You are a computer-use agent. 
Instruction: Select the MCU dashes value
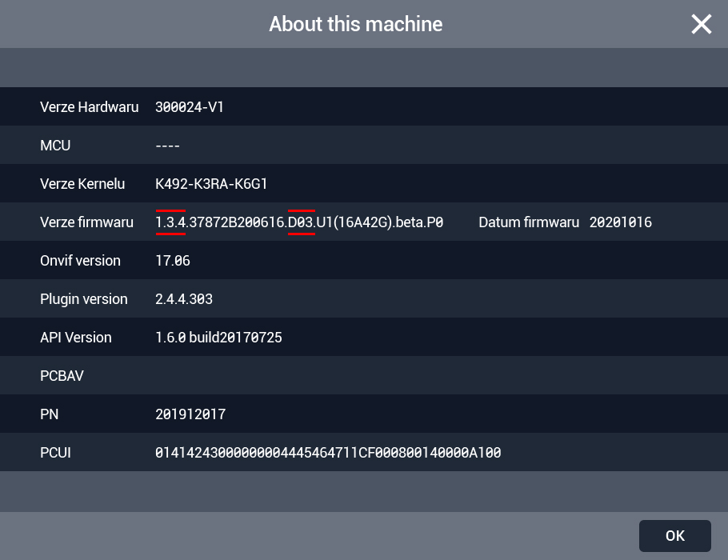pos(167,146)
